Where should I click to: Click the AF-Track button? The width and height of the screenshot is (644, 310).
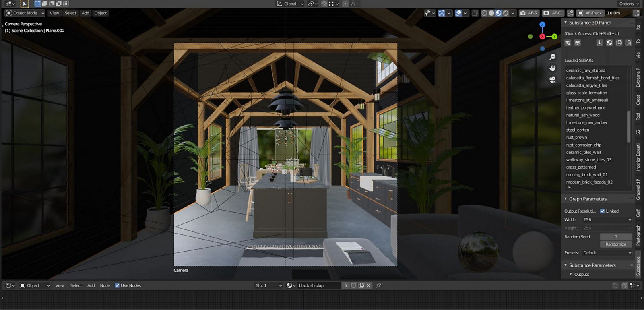click(590, 13)
